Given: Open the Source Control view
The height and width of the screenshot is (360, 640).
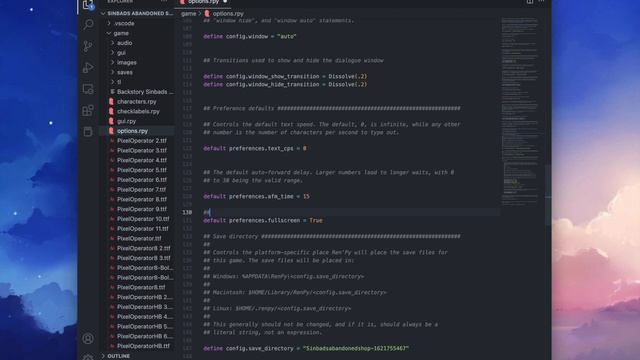Looking at the screenshot, I should (x=88, y=46).
